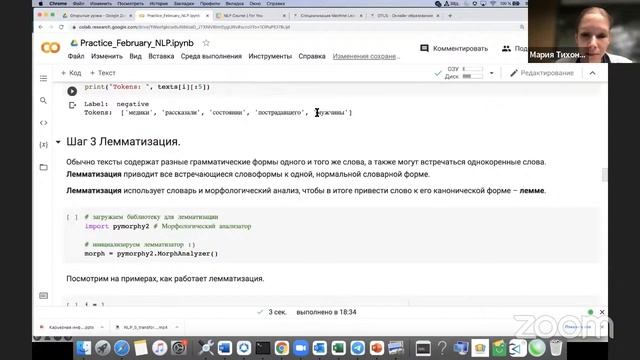640x360 pixels.
Task: Open the Инструменты menu
Action: [x=270, y=56]
